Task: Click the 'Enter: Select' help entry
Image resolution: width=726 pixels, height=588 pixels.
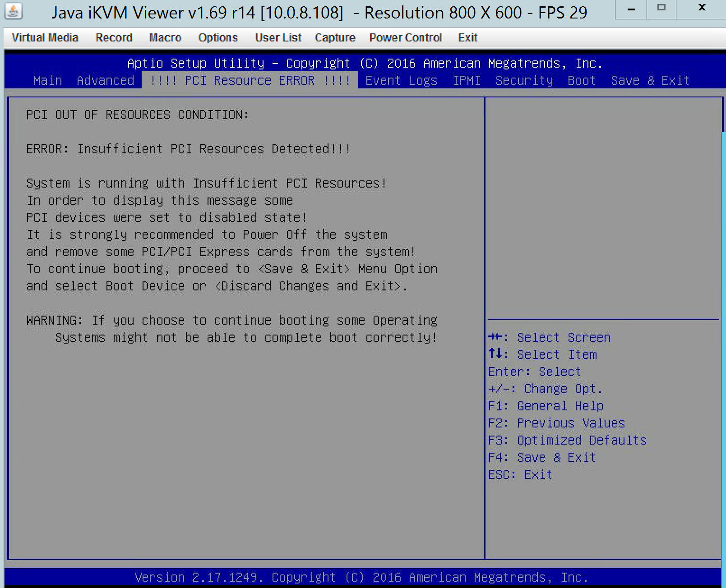Action: 535,372
